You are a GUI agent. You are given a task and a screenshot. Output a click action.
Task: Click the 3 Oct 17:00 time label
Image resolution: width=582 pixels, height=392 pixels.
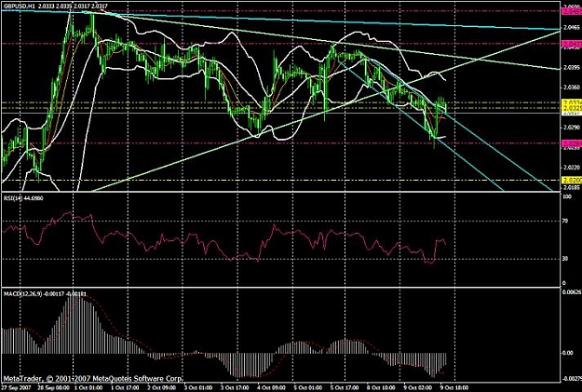234,387
